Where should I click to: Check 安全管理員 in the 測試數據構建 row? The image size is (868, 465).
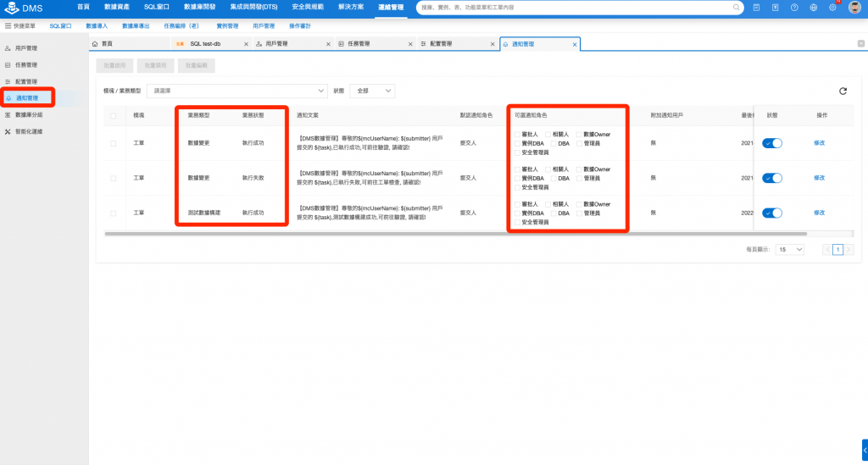(518, 222)
